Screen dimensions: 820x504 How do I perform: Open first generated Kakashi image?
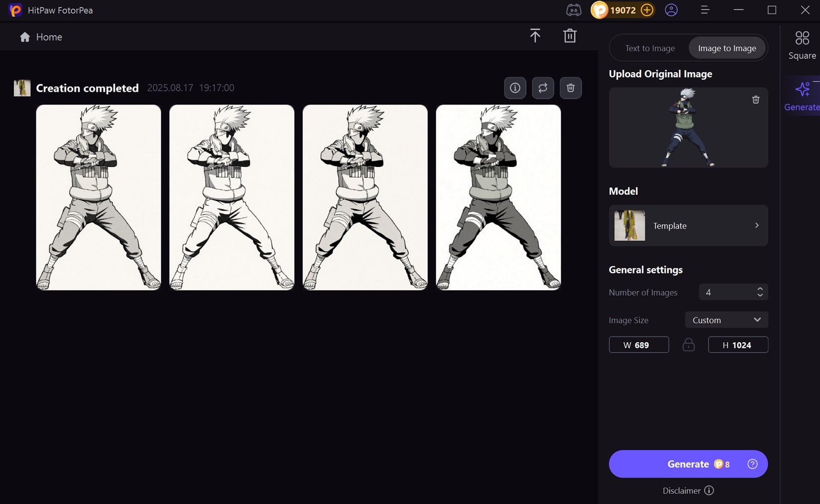98,198
